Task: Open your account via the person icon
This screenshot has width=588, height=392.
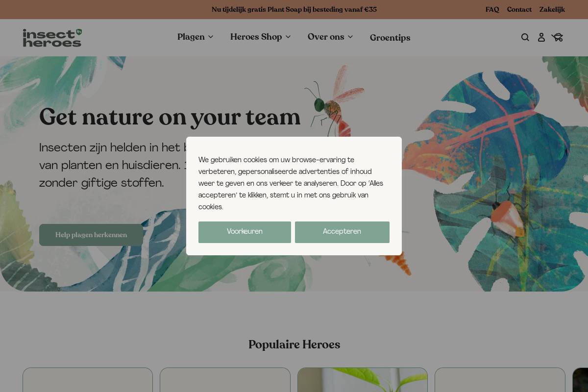Action: [x=541, y=37]
